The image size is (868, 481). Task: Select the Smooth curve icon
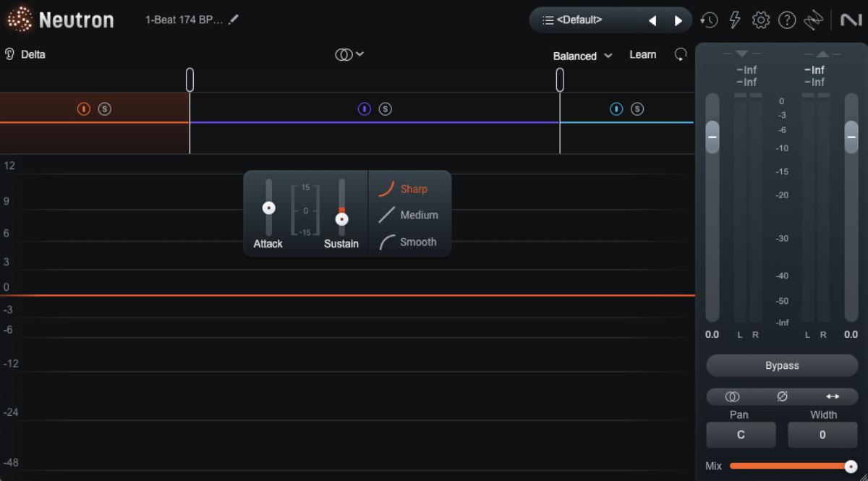pyautogui.click(x=386, y=242)
